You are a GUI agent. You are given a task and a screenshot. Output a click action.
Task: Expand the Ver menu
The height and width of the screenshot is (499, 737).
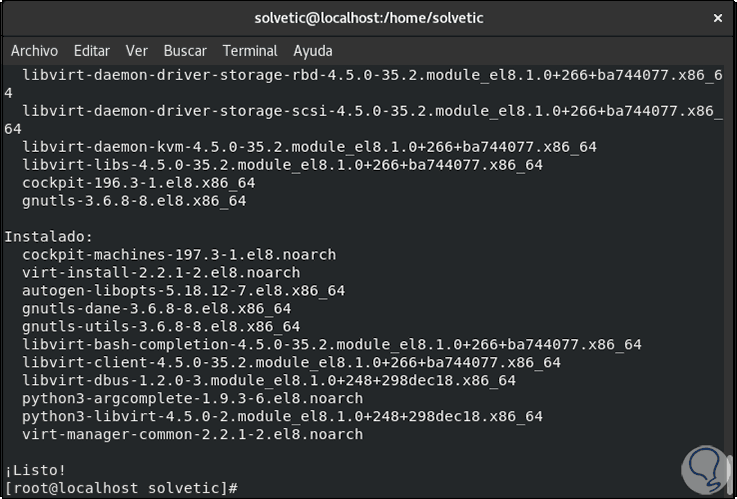click(x=137, y=51)
